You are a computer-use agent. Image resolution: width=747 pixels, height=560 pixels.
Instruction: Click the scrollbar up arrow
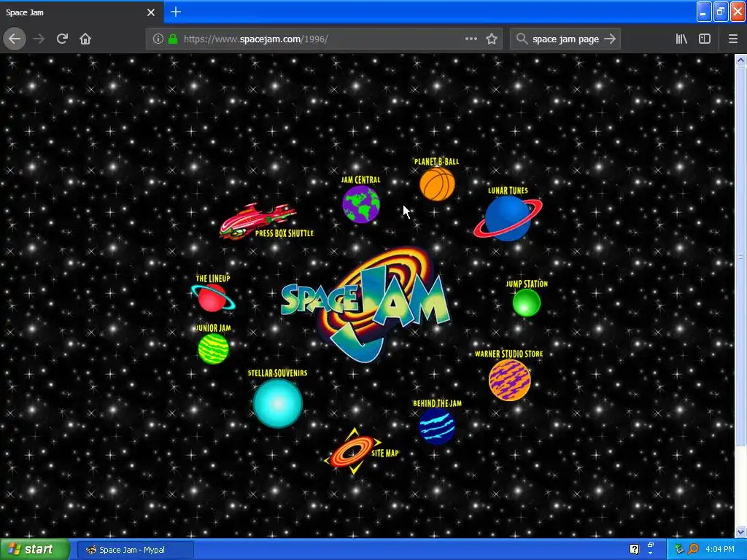click(740, 60)
